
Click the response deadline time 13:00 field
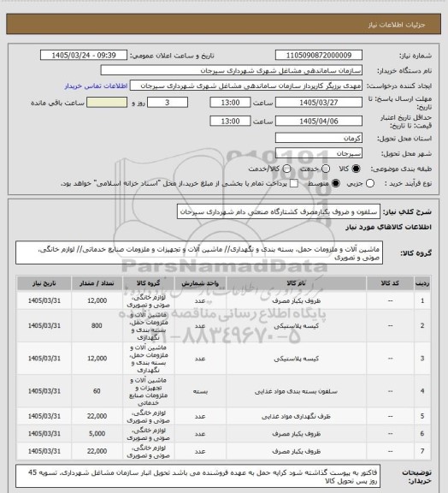coord(230,103)
